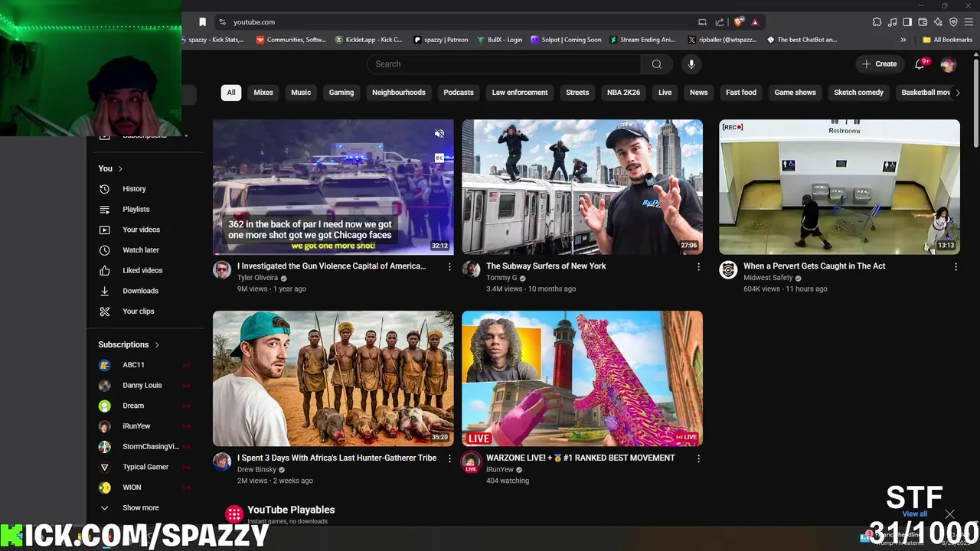
Task: Open options menu for Pervert Caught video
Action: tap(955, 267)
